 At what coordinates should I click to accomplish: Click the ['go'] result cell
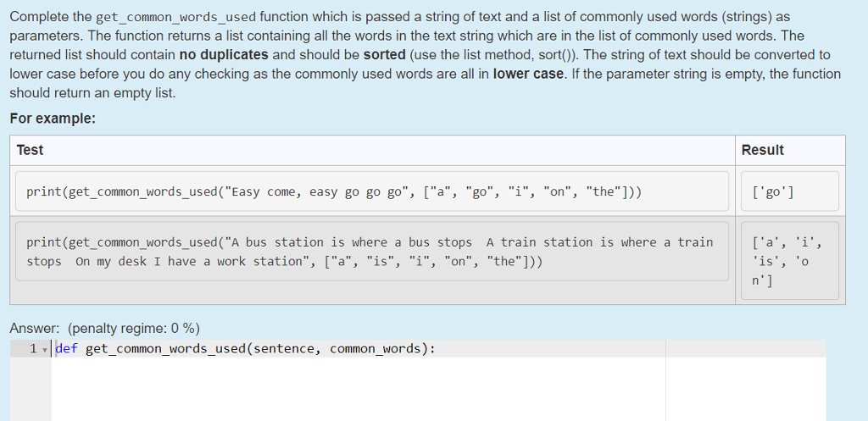pyautogui.click(x=790, y=191)
